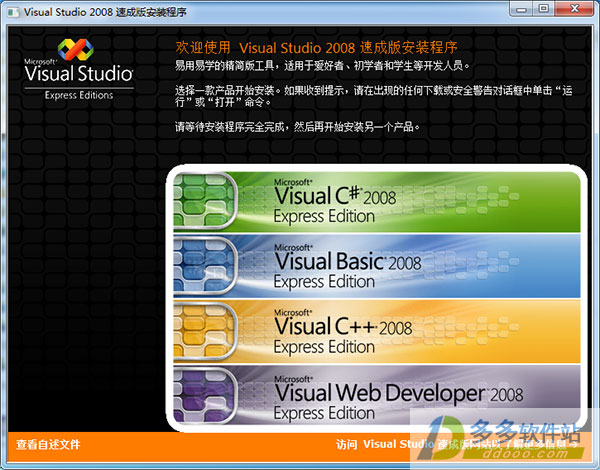Click the green Visual C# tile icon
Image resolution: width=600 pixels, height=470 pixels.
click(205, 201)
